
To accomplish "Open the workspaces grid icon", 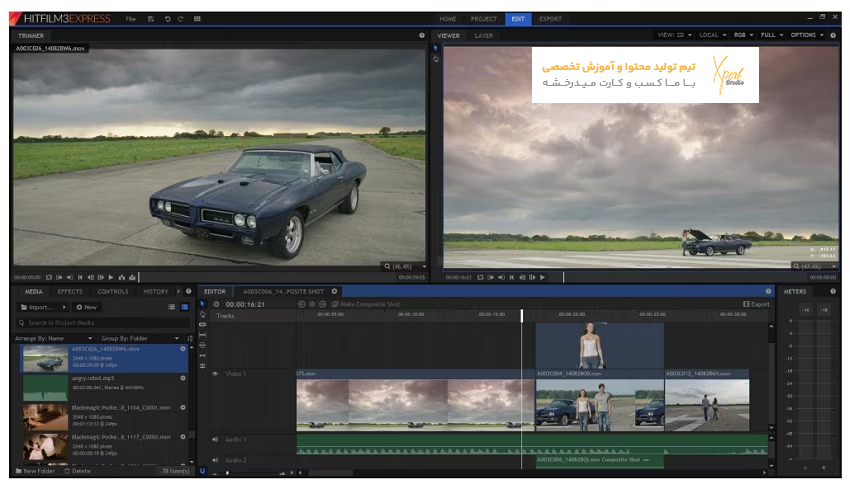I will point(197,19).
